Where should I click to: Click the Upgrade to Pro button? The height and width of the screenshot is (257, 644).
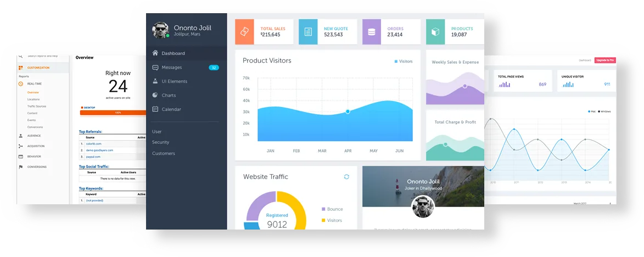[x=605, y=60]
